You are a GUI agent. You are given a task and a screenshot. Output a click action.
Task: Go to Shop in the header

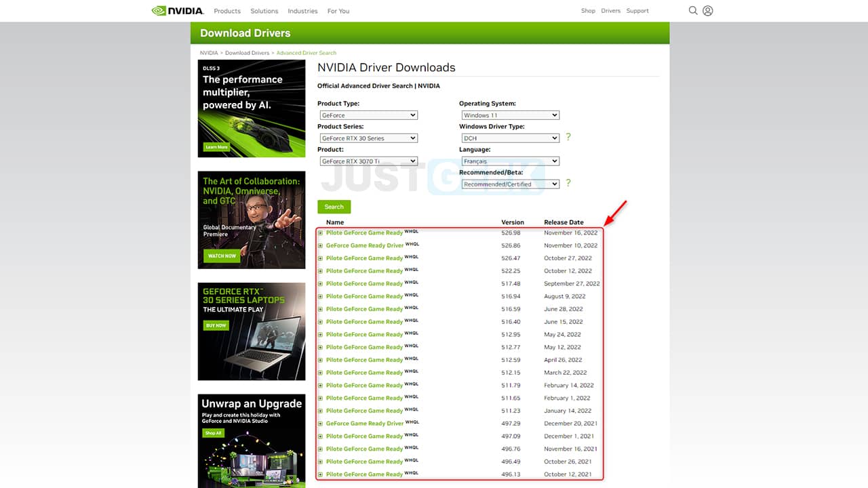[x=588, y=11]
